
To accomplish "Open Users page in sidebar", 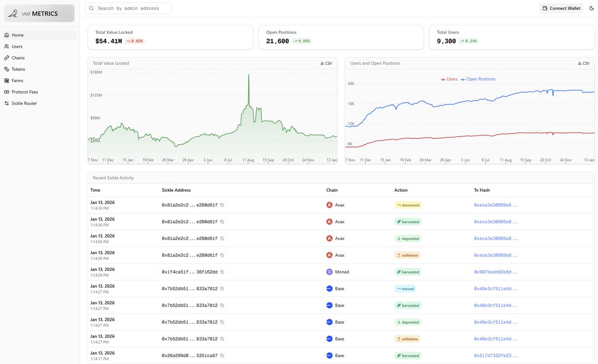I will click(x=40, y=46).
